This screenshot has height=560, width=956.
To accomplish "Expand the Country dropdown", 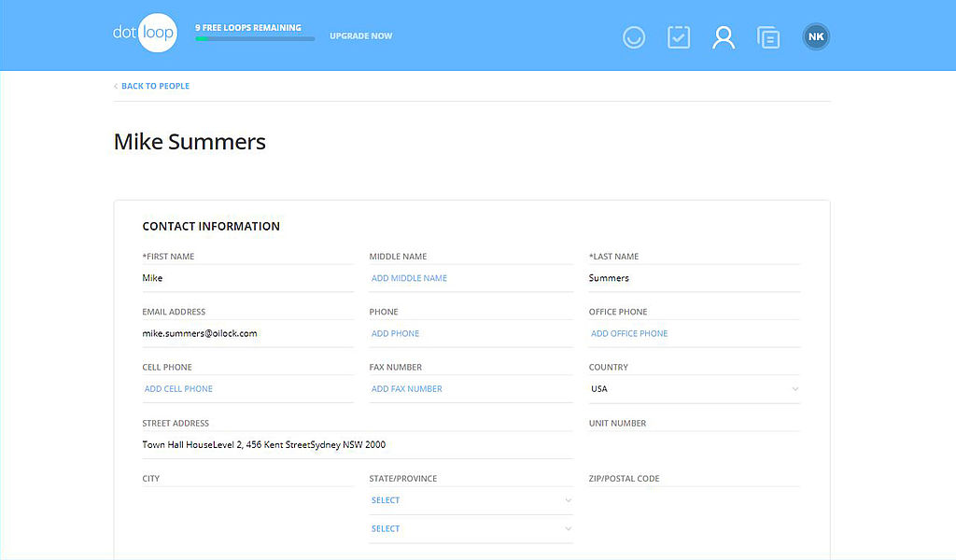I will (x=694, y=389).
